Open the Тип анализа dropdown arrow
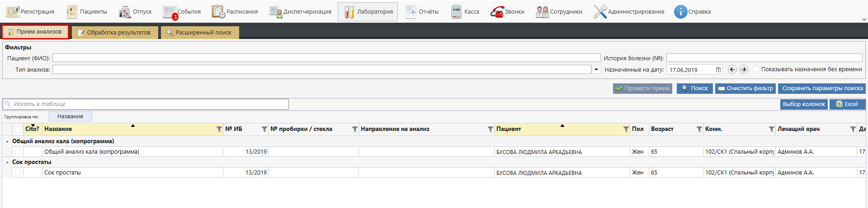868x208 pixels. (x=596, y=69)
